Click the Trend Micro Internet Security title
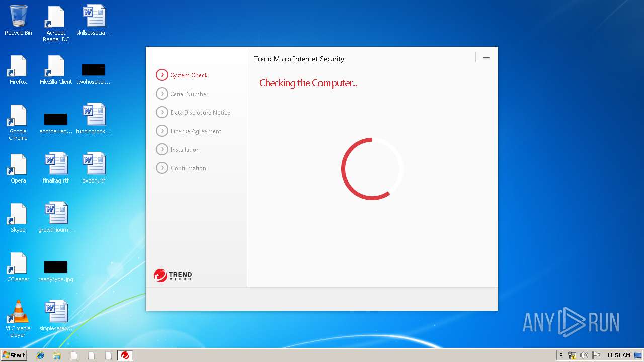 299,59
